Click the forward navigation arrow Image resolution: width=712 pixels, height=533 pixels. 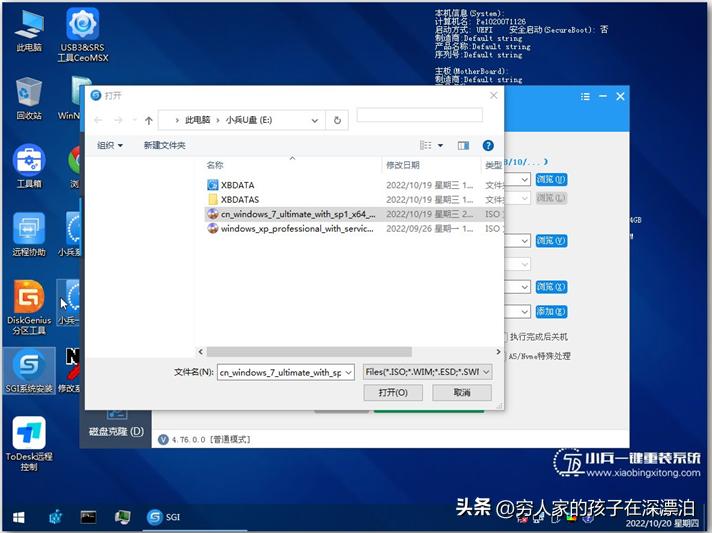point(118,120)
